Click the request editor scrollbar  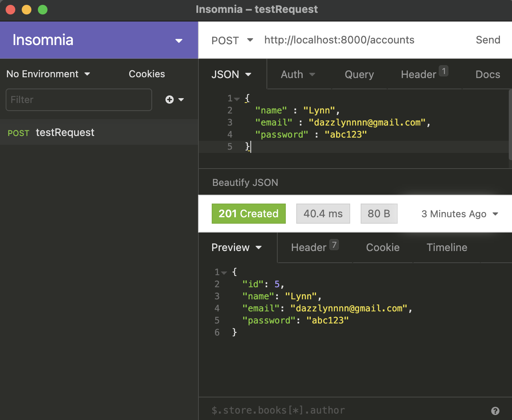510,125
